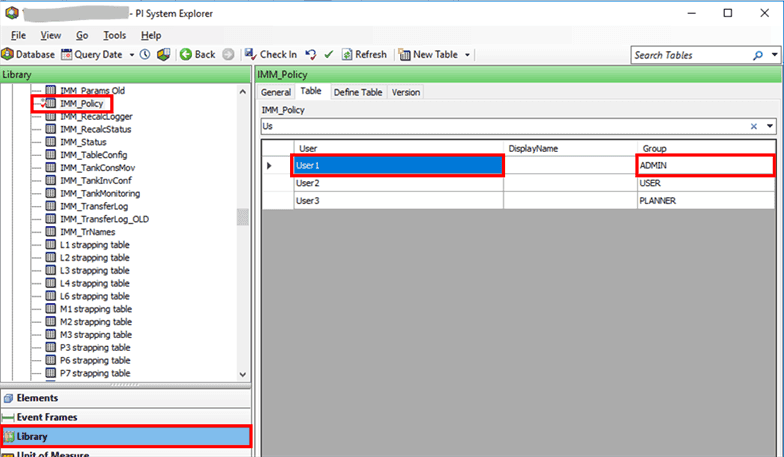Open the Query Date calendar icon

click(x=66, y=54)
